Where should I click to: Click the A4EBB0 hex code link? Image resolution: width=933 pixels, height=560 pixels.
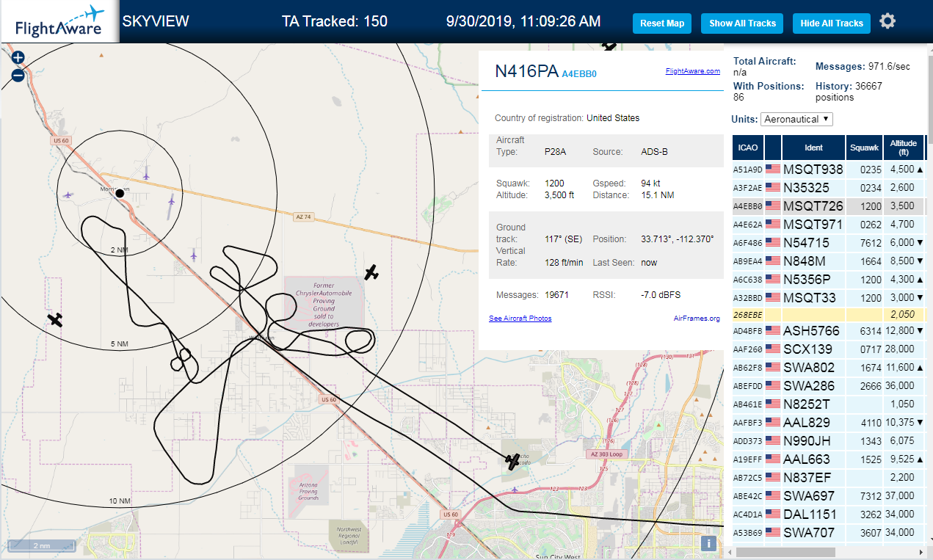click(579, 74)
